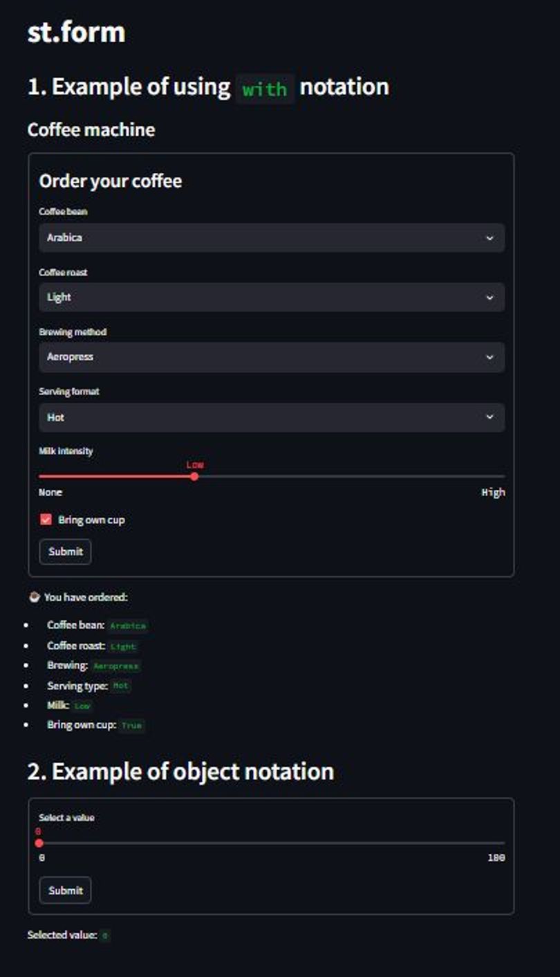Click the Selected value result code tag
Image resolution: width=560 pixels, height=977 pixels.
(x=104, y=935)
